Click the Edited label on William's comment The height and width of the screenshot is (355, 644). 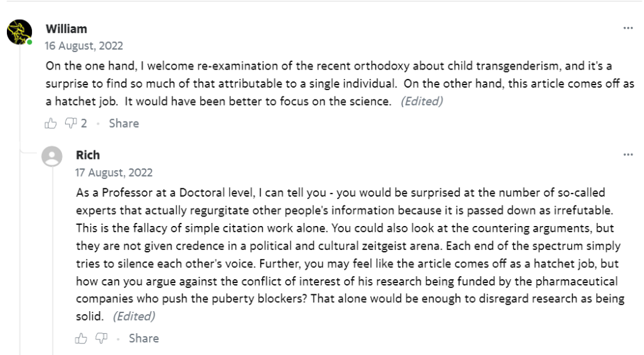coord(422,101)
